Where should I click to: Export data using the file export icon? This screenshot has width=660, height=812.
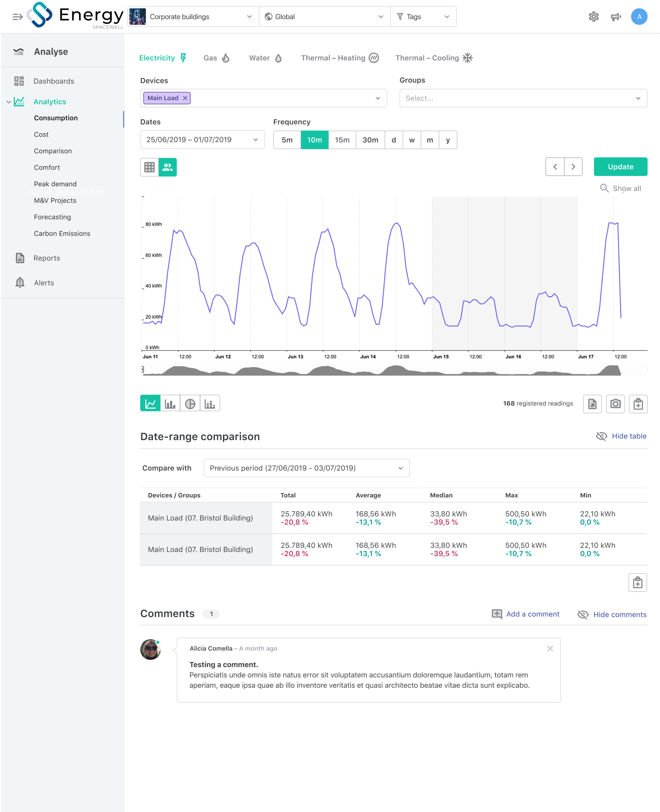(592, 404)
